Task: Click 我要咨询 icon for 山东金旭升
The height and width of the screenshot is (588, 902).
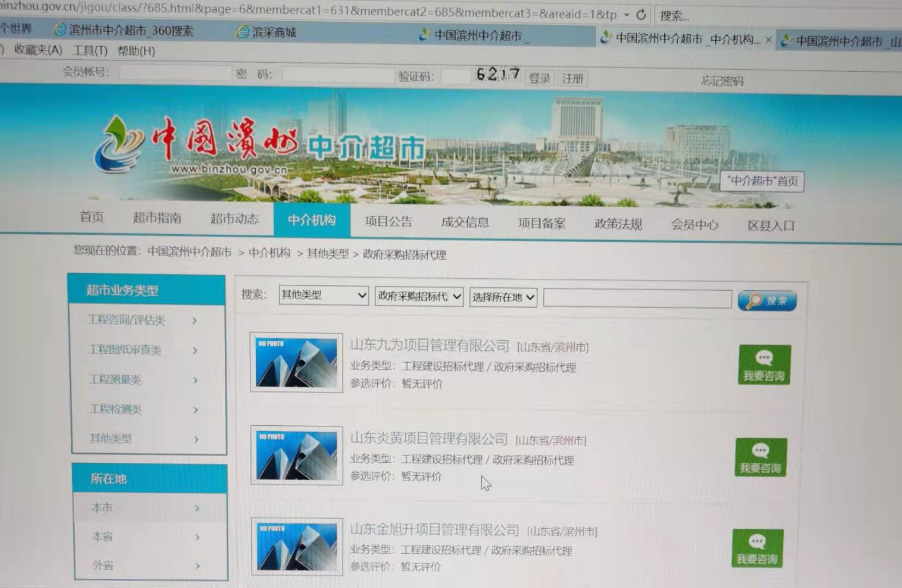Action: click(757, 548)
